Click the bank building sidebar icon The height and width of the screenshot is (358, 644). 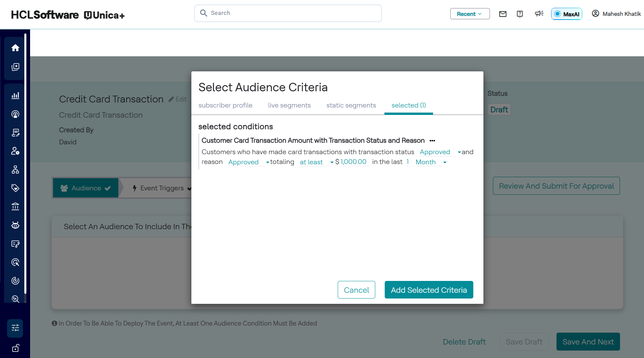pos(15,206)
